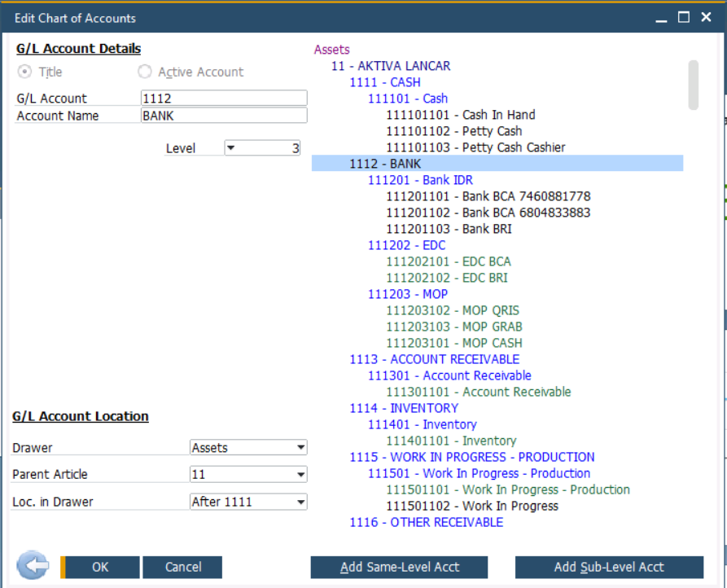Screen dimensions: 727x588
Task: Select 111201102 - Bank BCA 6804833883
Action: [x=488, y=213]
